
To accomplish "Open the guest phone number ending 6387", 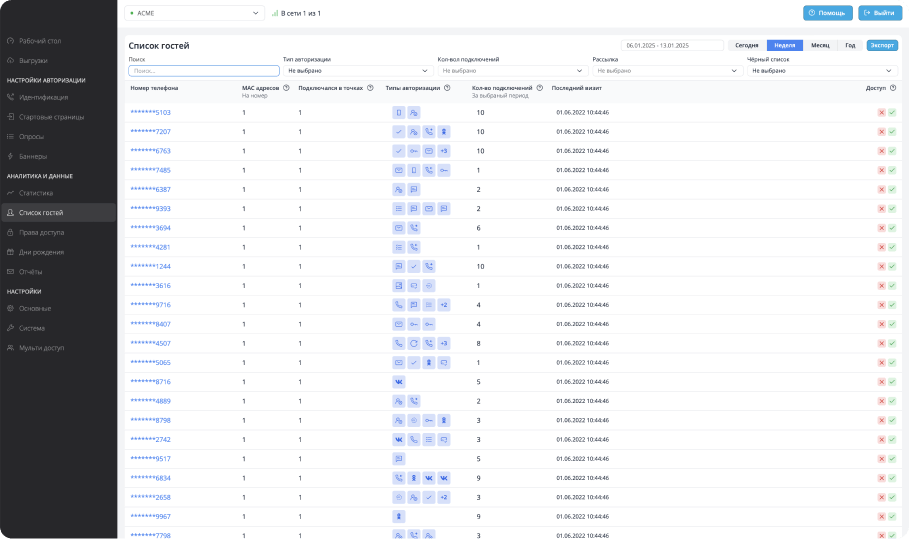I will (x=150, y=190).
